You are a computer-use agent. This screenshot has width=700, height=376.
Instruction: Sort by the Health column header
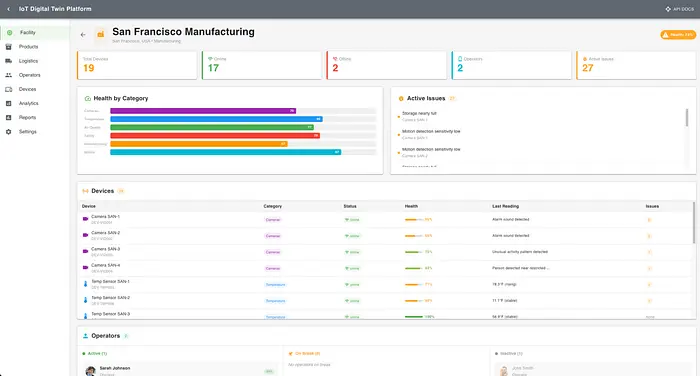(411, 206)
